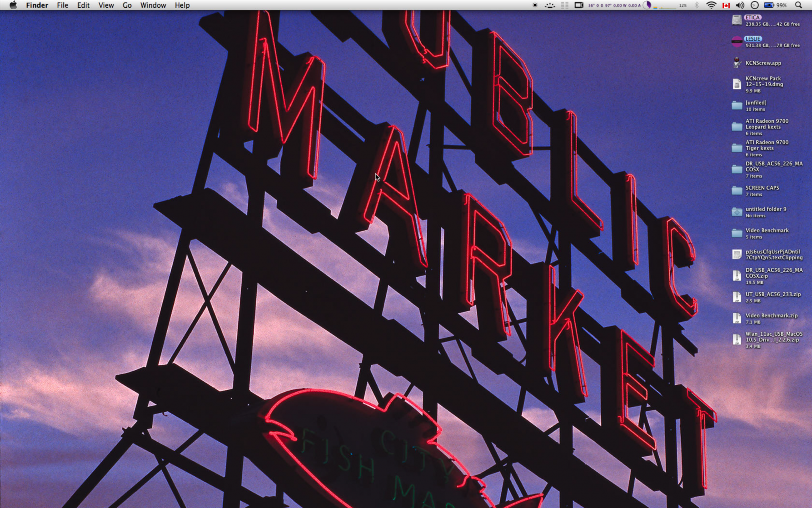Select the KCNScrew.app icon
The image size is (812, 508).
[x=737, y=63]
